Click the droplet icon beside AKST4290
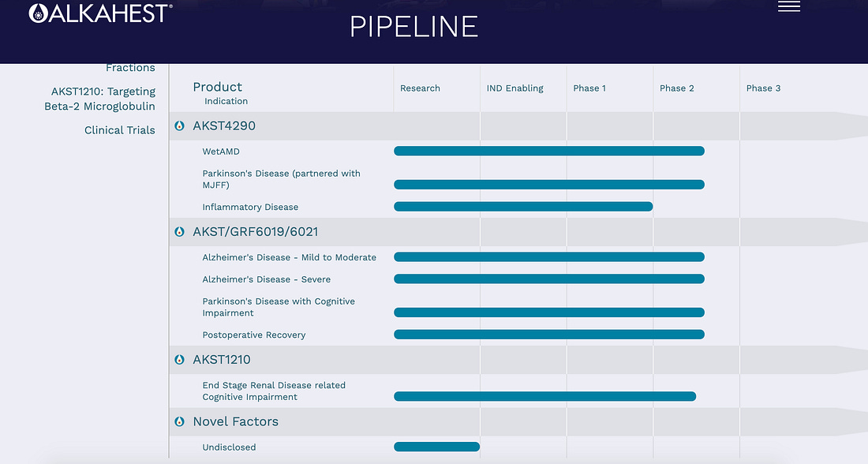The image size is (868, 464). coord(179,125)
